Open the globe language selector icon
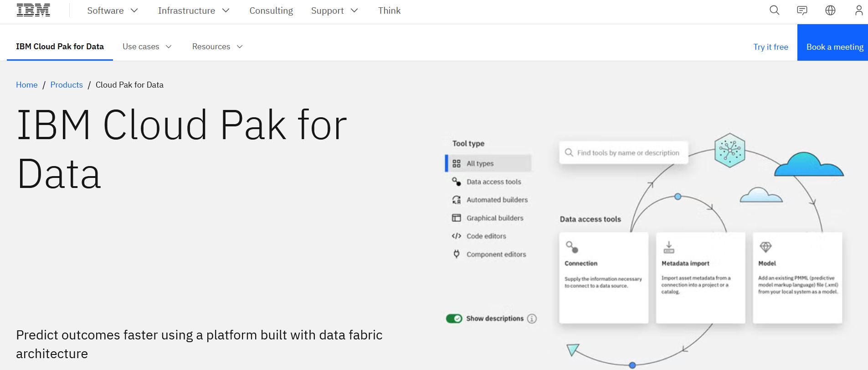Image resolution: width=868 pixels, height=370 pixels. [x=830, y=10]
